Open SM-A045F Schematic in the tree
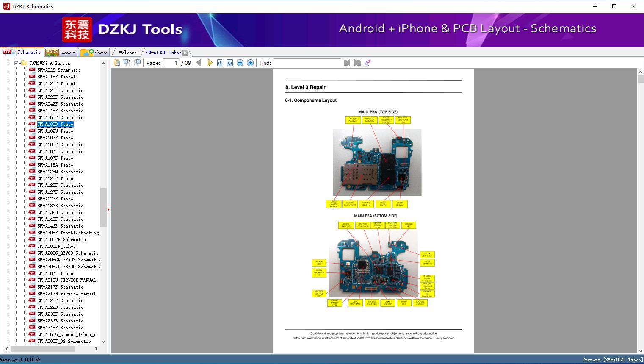Image resolution: width=644 pixels, height=364 pixels. tap(60, 111)
